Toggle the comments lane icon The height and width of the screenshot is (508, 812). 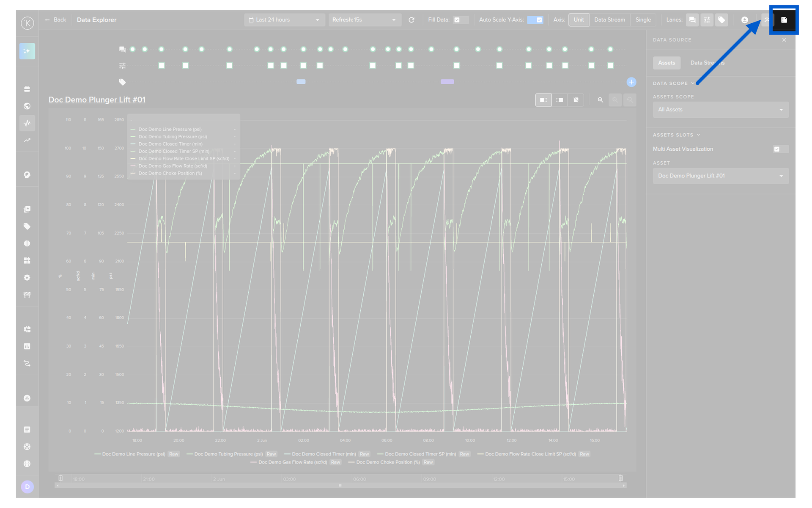point(692,20)
